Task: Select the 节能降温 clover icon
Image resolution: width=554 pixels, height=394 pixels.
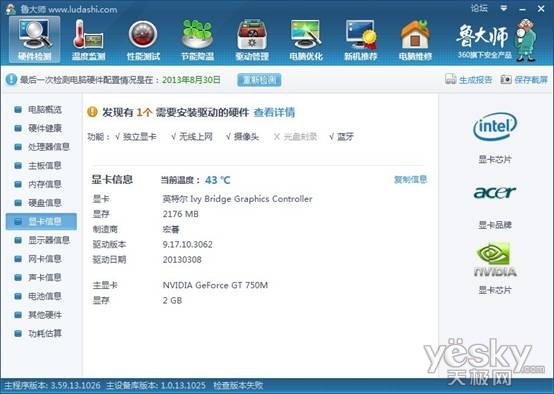Action: point(197,34)
